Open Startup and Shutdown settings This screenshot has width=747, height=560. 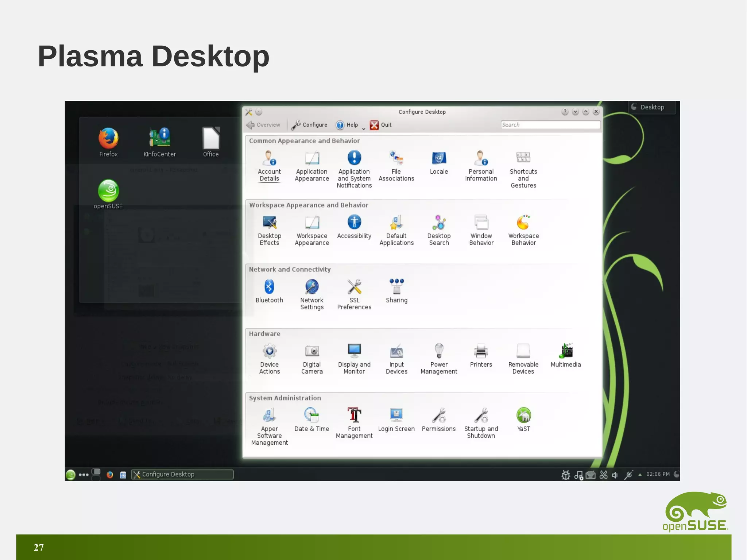coord(481,423)
